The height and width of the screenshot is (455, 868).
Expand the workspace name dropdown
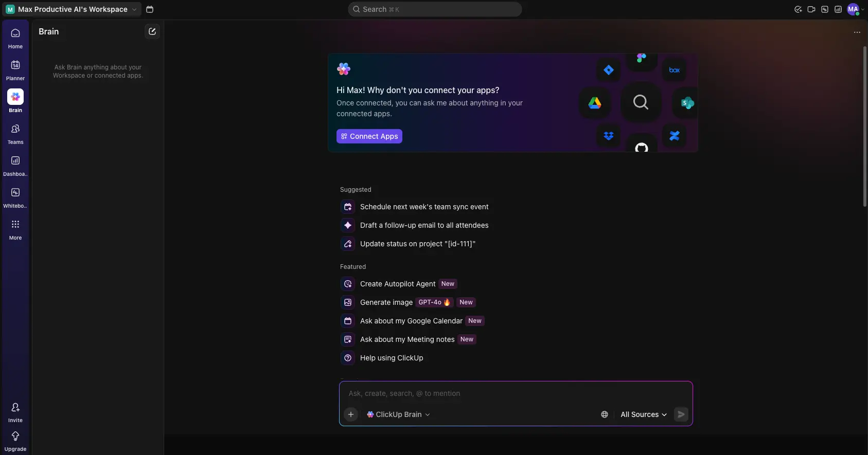(73, 9)
